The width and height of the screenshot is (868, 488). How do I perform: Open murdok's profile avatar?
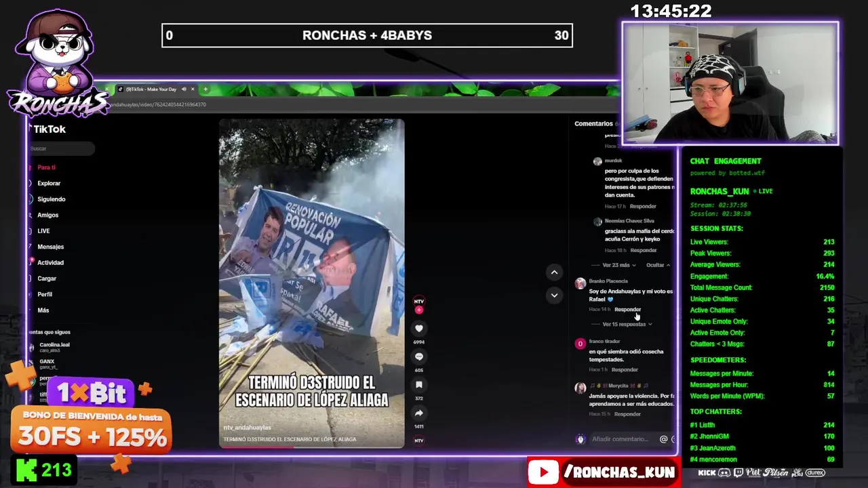[597, 161]
